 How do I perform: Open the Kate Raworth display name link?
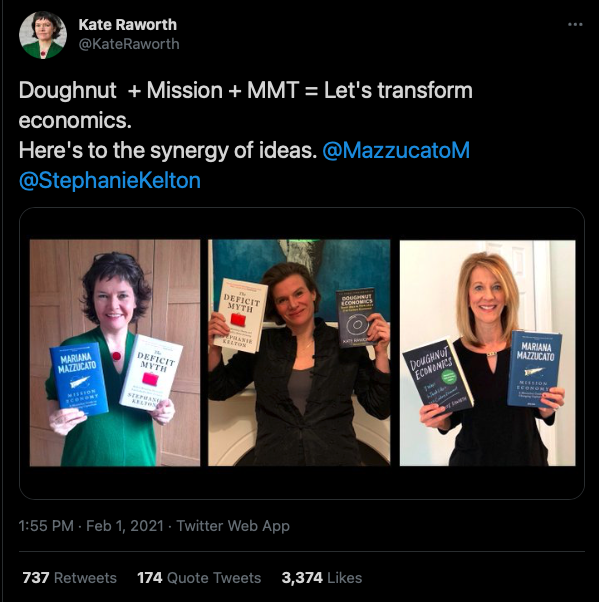click(127, 25)
